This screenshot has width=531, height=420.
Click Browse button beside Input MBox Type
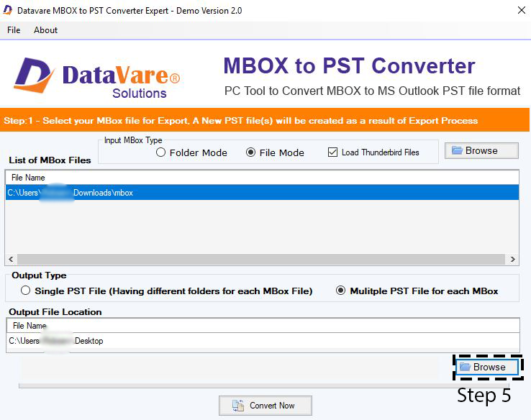[481, 150]
